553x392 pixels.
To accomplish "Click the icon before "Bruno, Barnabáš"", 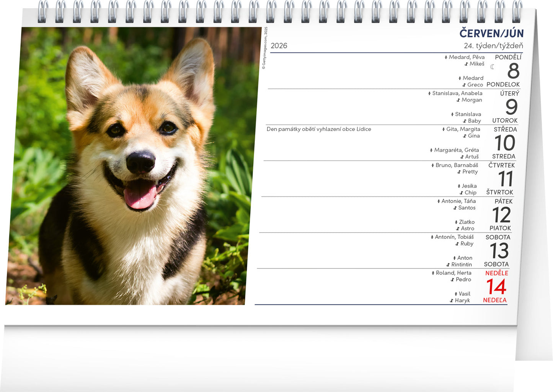I will 432,166.
